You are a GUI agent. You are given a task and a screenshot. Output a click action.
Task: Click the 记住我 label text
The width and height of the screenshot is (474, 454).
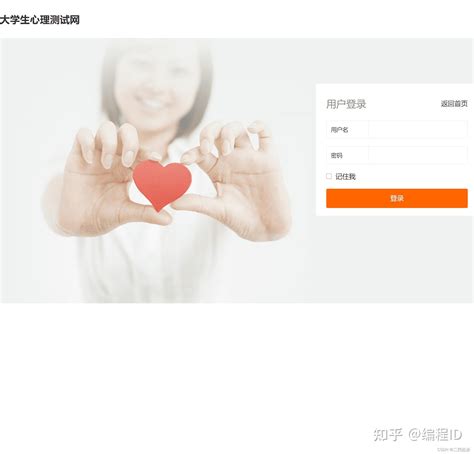tap(346, 176)
